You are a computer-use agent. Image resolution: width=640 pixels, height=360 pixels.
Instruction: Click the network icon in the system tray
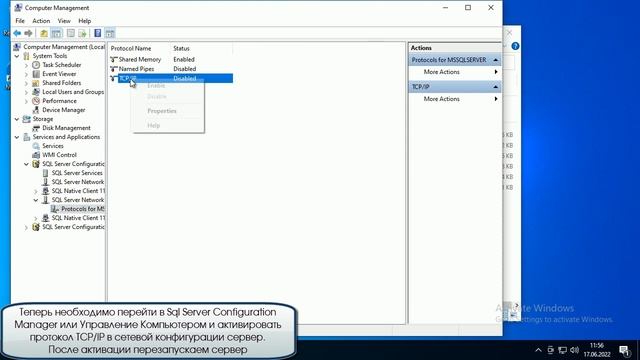click(x=562, y=350)
